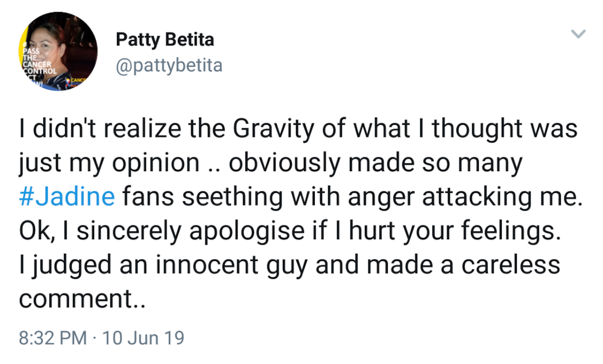Open profile via Patty Betita display name
The height and width of the screenshot is (364, 603).
(x=165, y=40)
